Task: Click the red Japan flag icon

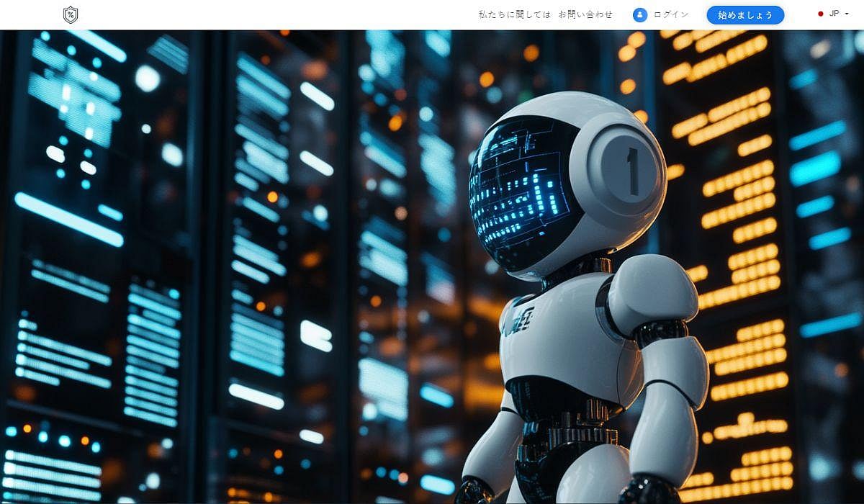Action: pos(821,14)
